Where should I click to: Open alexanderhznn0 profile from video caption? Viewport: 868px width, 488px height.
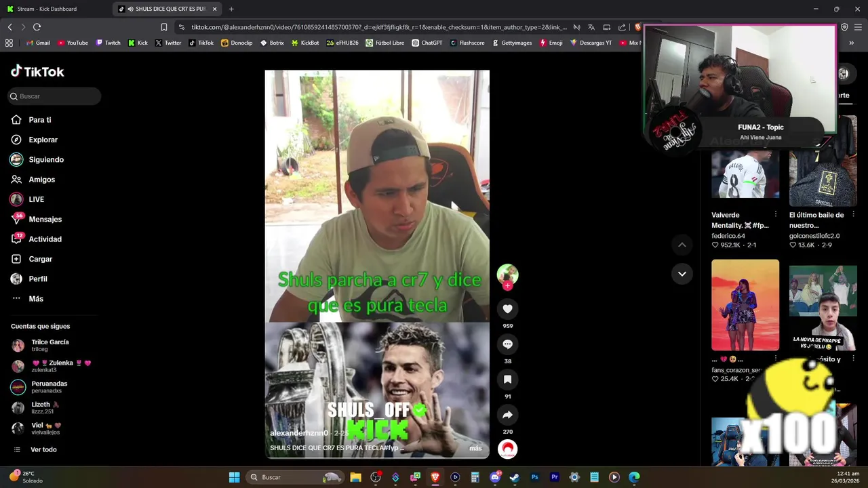point(299,433)
